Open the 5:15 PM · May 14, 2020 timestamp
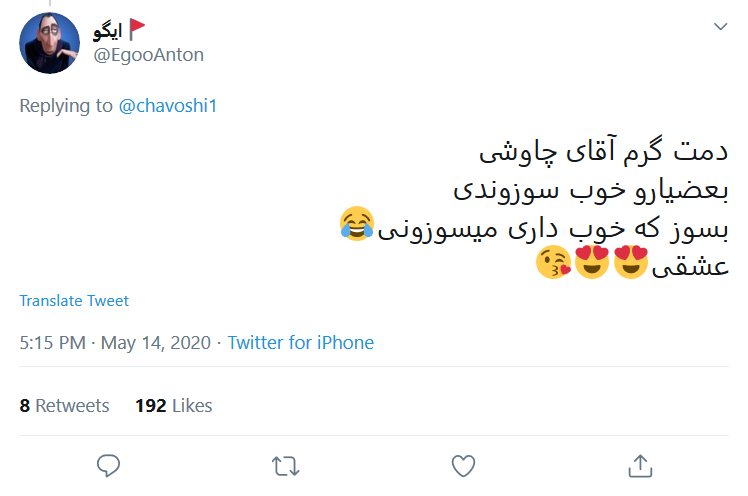The width and height of the screenshot is (748, 496). [115, 343]
